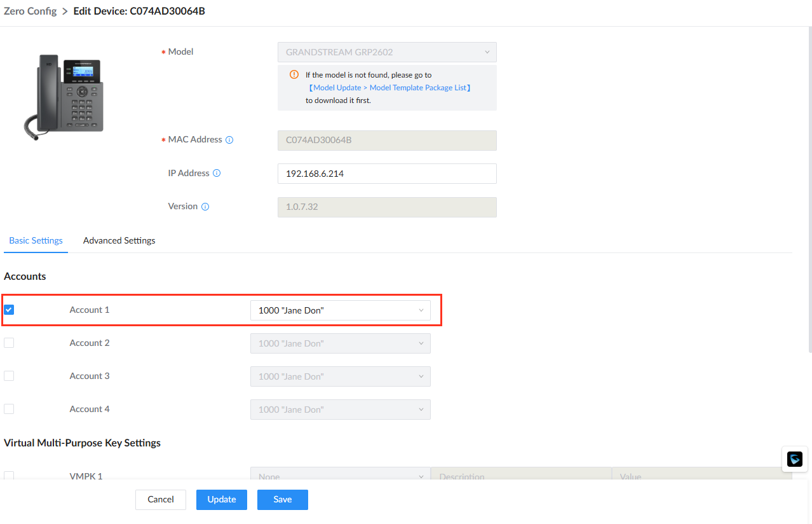Screen dimensions: 812x524
Task: Open the Account 1 extension dropdown
Action: click(341, 310)
